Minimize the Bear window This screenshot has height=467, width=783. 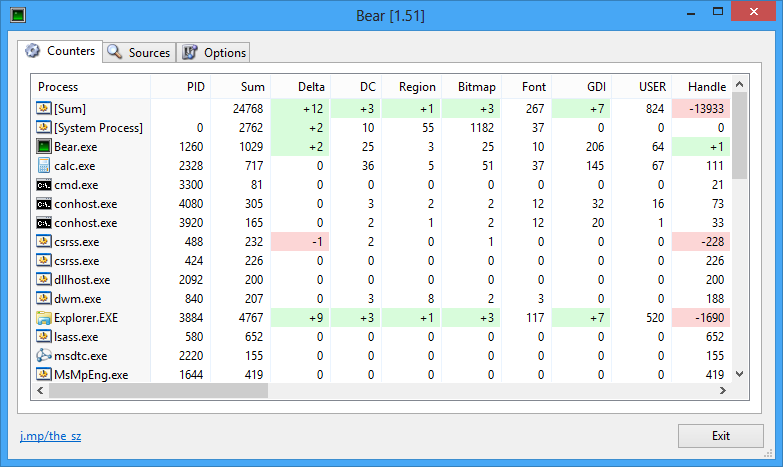point(691,12)
